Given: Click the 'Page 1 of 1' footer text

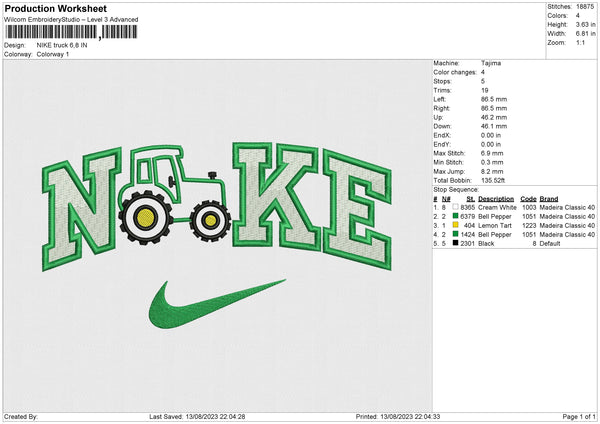Looking at the screenshot, I should (579, 416).
